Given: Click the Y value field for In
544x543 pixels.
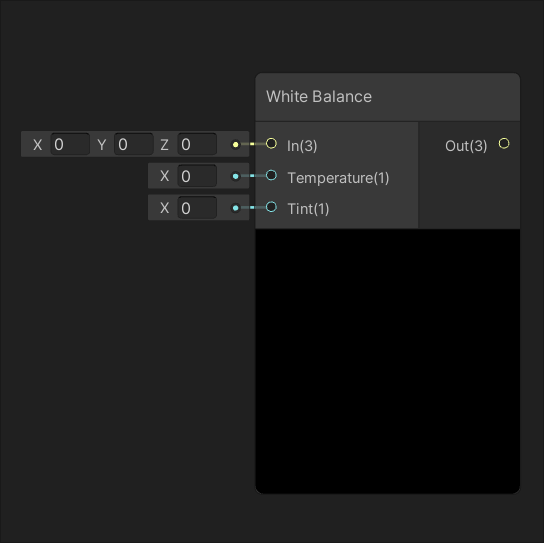Looking at the screenshot, I should point(134,144).
